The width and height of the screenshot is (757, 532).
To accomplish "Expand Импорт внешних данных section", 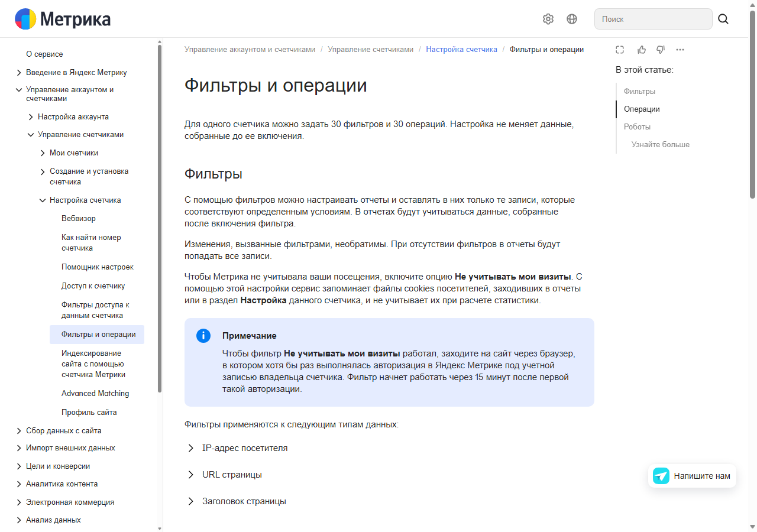I will (19, 448).
